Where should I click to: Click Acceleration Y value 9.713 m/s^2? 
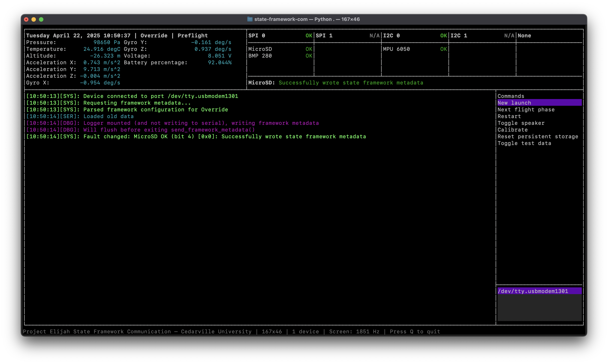102,69
